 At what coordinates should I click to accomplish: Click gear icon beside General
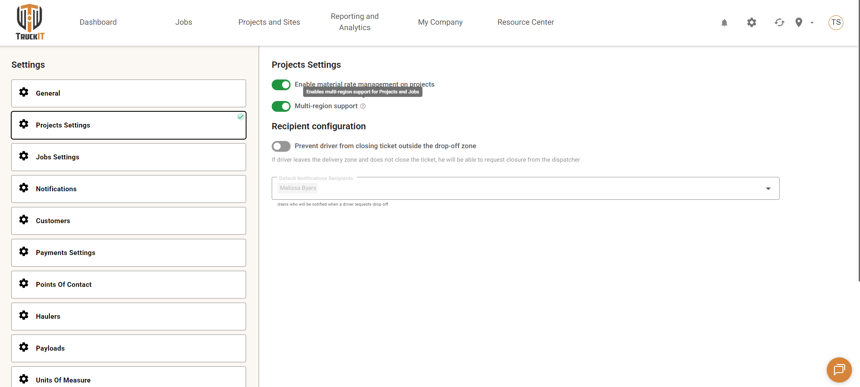click(24, 92)
